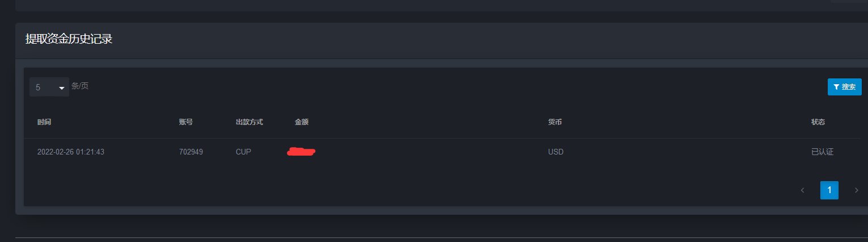868x242 pixels.
Task: Select page 1 in pagination
Action: point(829,190)
